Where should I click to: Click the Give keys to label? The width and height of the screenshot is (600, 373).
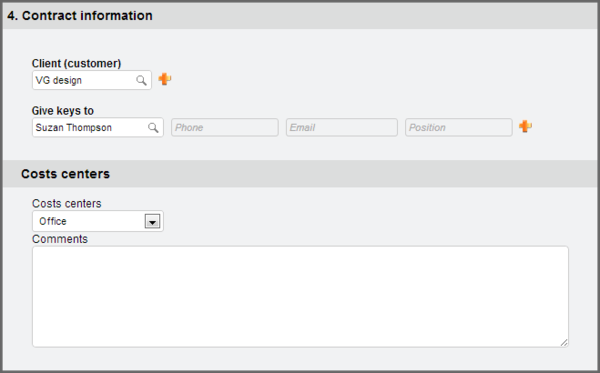click(63, 111)
